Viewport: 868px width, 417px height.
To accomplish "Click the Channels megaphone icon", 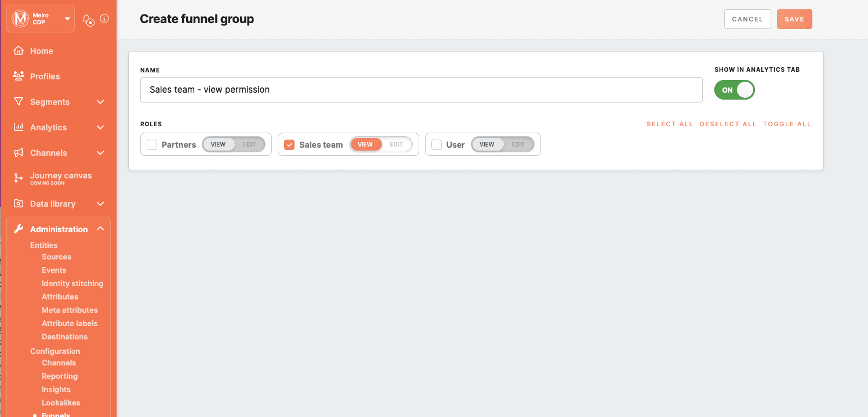I will [x=19, y=152].
